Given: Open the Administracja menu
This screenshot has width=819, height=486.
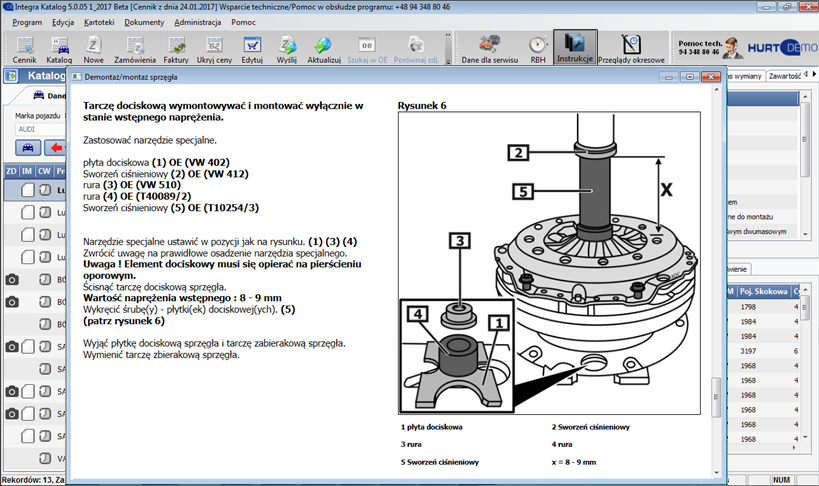Looking at the screenshot, I should point(197,22).
